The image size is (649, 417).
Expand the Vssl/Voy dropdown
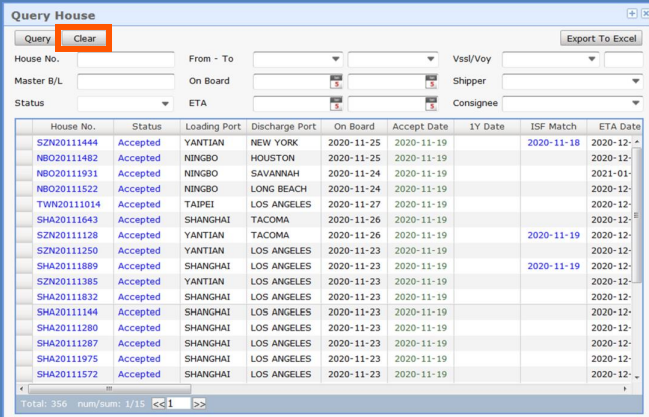591,60
